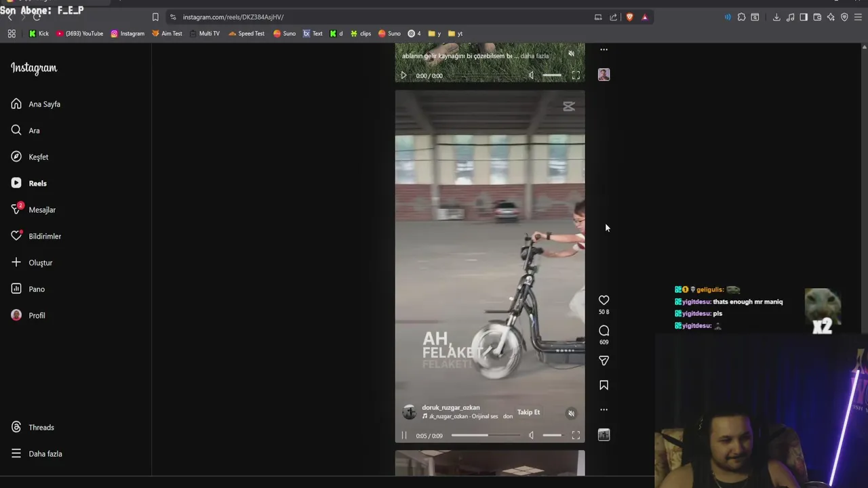
Task: Unmute reel via overlay speaker near Takip Et
Action: (571, 413)
